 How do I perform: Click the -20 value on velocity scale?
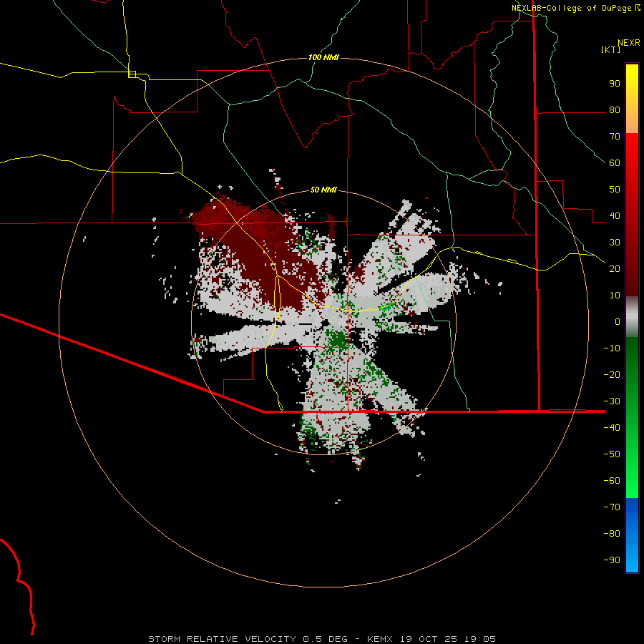(x=612, y=375)
